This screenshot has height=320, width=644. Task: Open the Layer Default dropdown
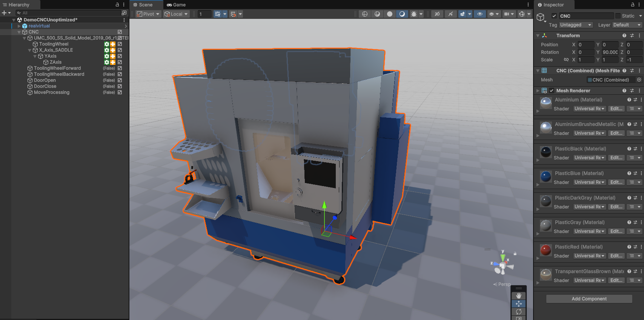(x=627, y=25)
